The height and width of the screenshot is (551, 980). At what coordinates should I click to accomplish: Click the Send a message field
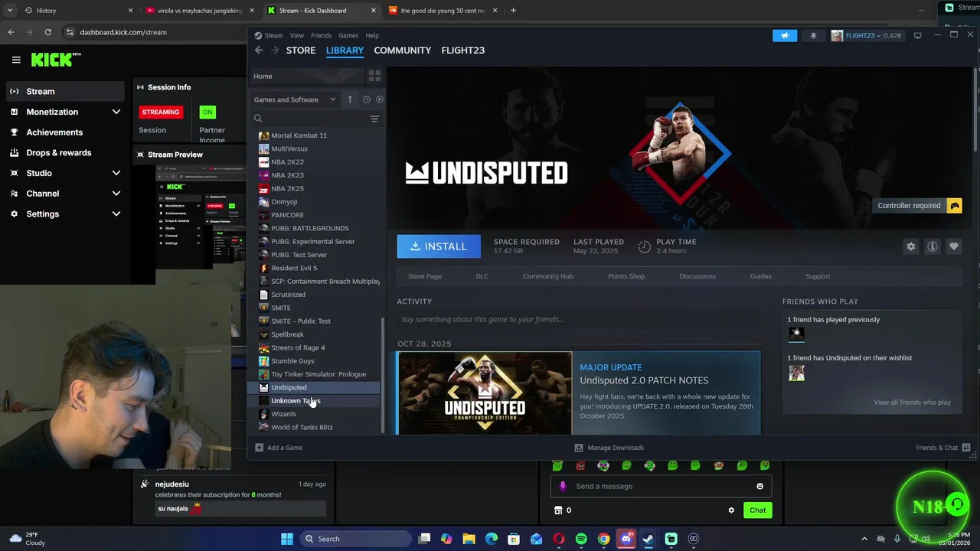click(662, 486)
